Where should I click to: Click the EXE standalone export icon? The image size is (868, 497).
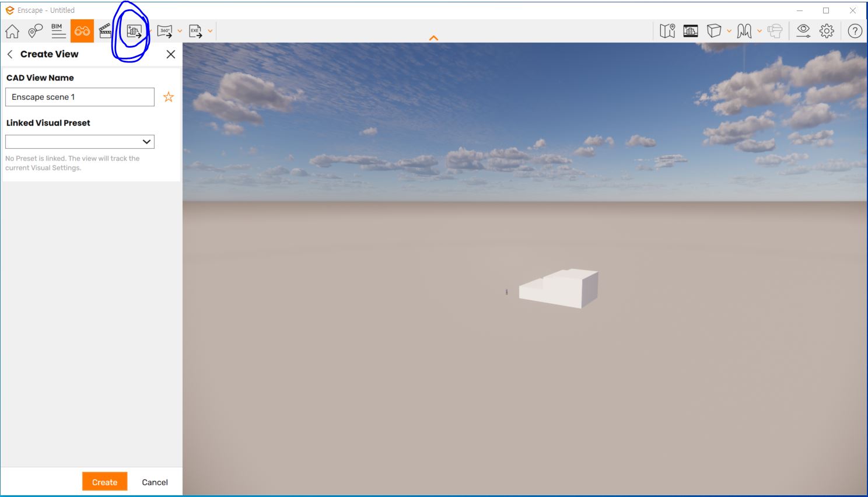(195, 31)
